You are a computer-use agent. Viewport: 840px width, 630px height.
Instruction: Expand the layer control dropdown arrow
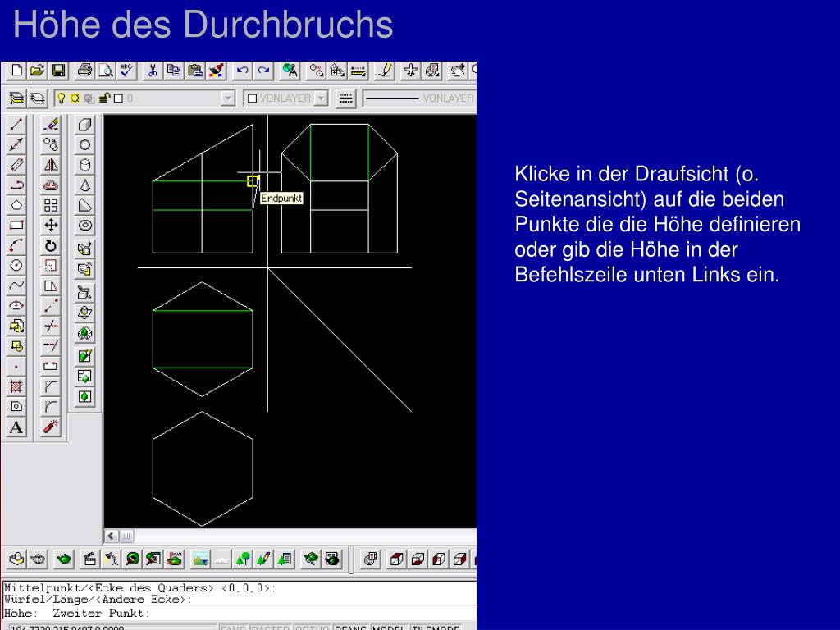[x=228, y=98]
